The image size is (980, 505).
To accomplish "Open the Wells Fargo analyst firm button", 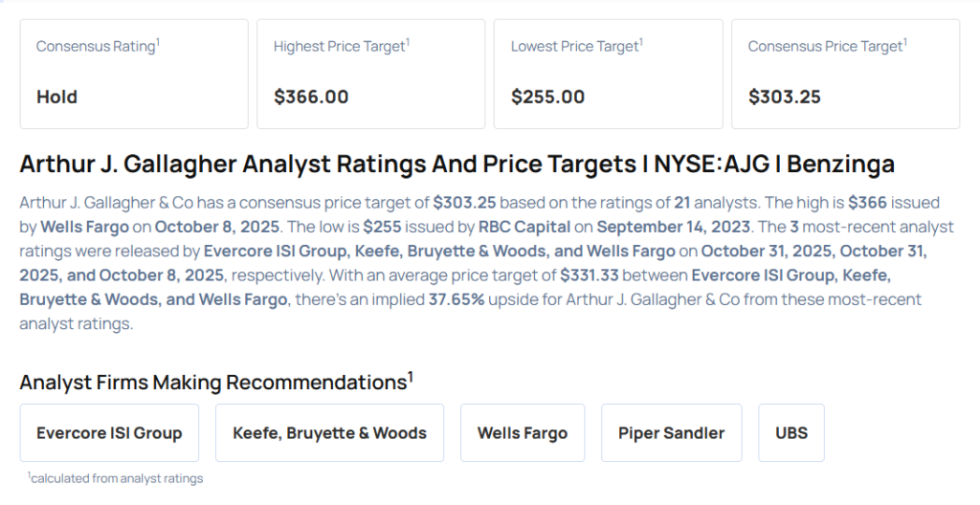I will point(523,432).
